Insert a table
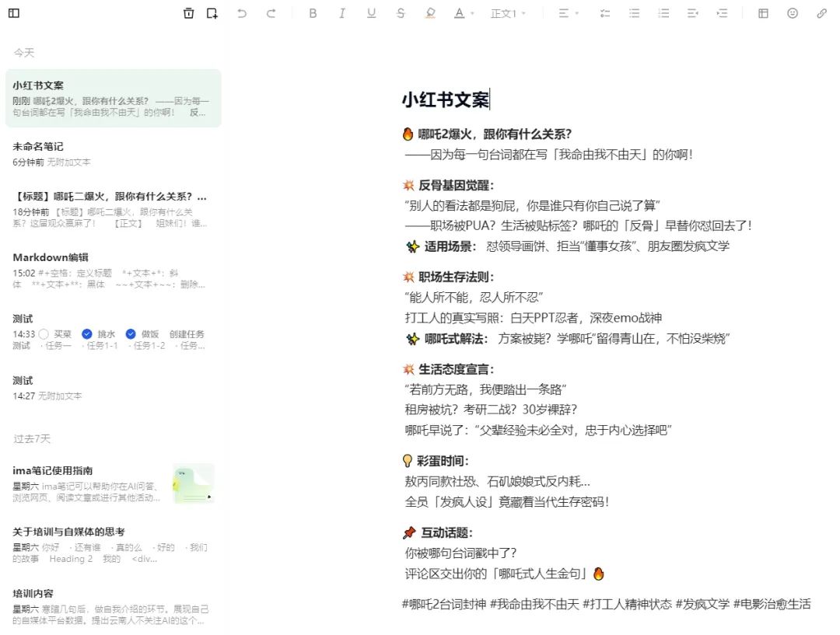Viewport: 840px width, 635px height. (763, 13)
